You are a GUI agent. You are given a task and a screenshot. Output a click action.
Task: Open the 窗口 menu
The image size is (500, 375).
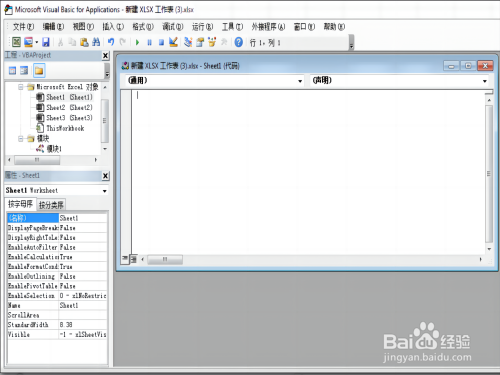(304, 27)
